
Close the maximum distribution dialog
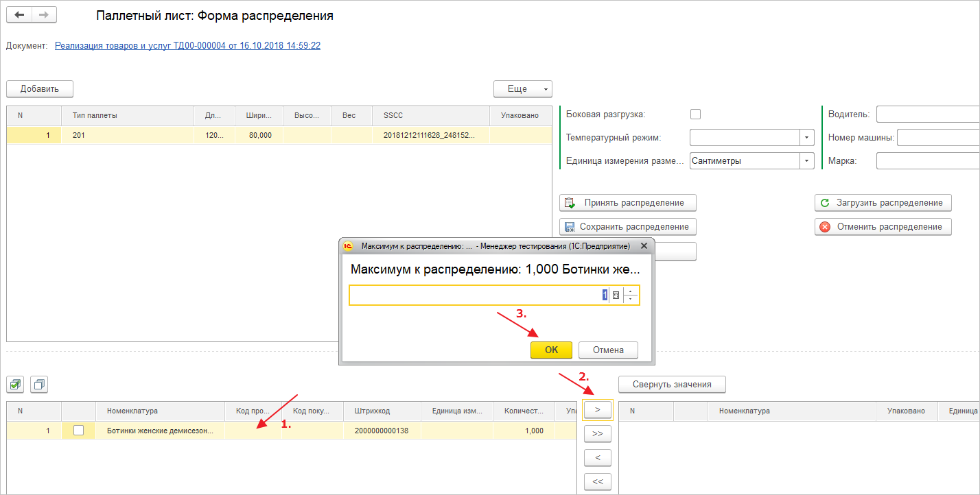click(644, 245)
